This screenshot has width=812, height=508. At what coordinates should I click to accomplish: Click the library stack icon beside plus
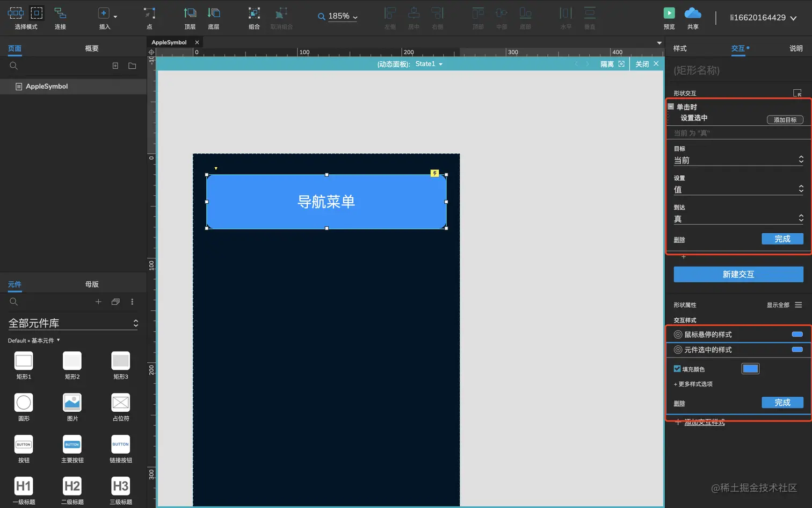[115, 302]
